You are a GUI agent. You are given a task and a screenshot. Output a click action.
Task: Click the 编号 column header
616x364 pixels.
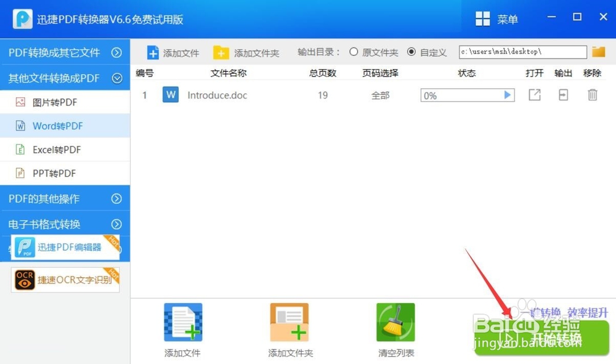click(x=145, y=73)
